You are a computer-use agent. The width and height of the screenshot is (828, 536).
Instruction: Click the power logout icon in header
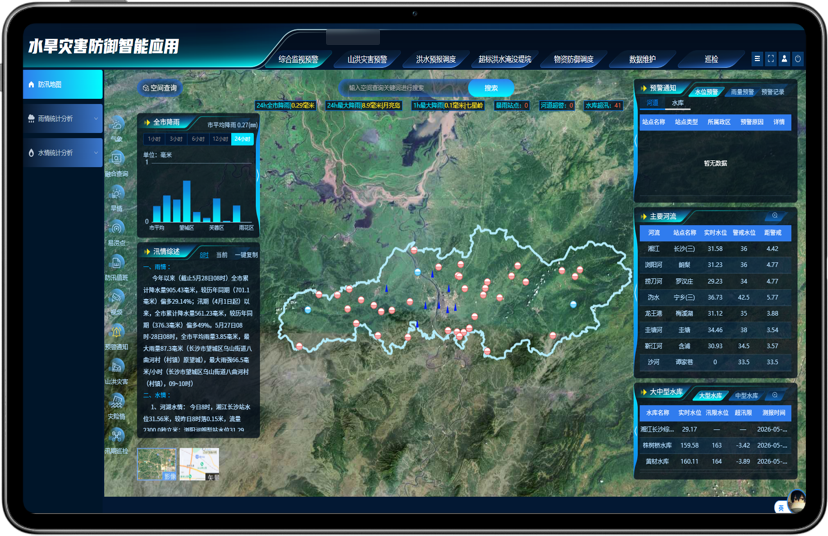pos(798,59)
